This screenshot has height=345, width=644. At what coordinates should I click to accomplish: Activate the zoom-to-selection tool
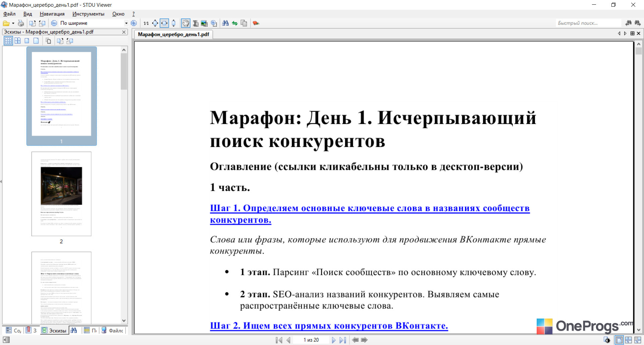pos(214,23)
